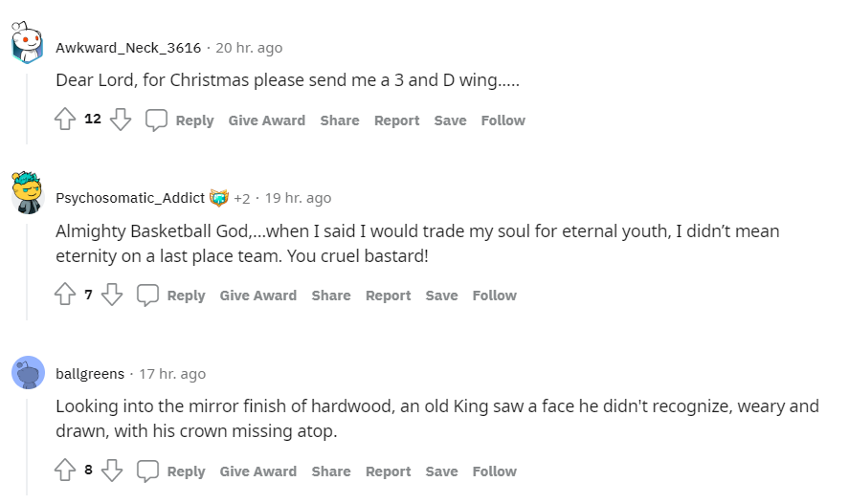Image resolution: width=849 pixels, height=504 pixels.
Task: Upvote ballgreens' comment
Action: tap(65, 471)
